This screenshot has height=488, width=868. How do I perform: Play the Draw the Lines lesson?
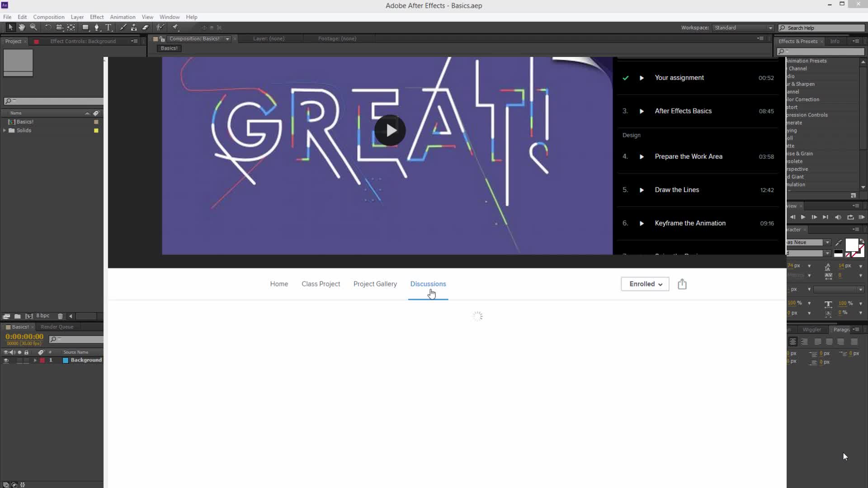click(642, 190)
